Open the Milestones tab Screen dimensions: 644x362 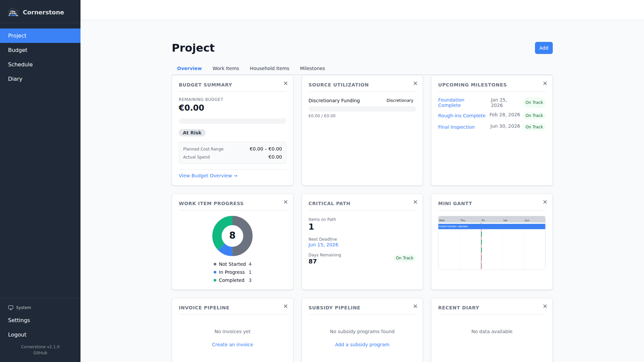point(312,68)
